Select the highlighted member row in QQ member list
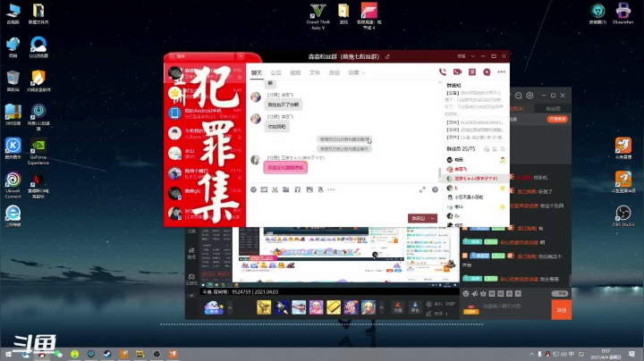 click(476, 179)
